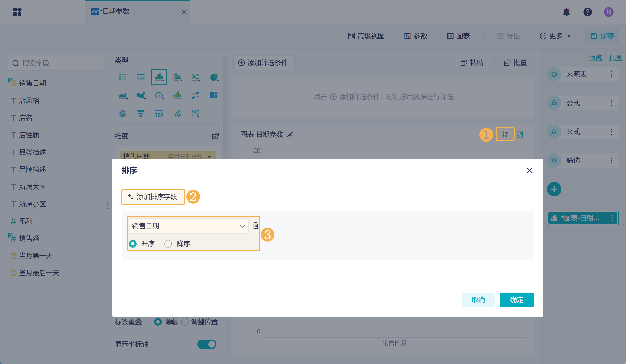Click the 预览 link

(595, 58)
